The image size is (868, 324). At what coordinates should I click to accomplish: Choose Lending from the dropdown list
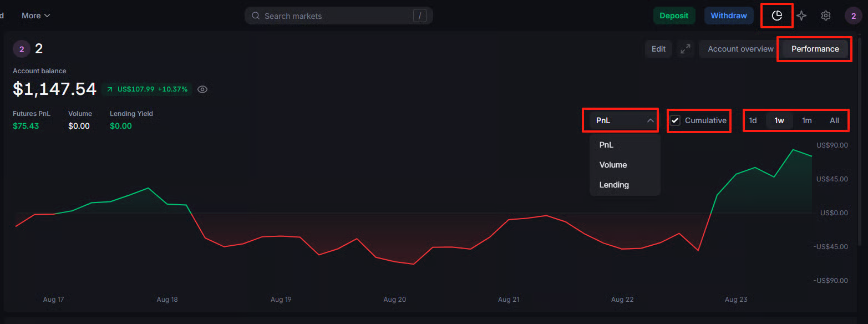coord(614,185)
